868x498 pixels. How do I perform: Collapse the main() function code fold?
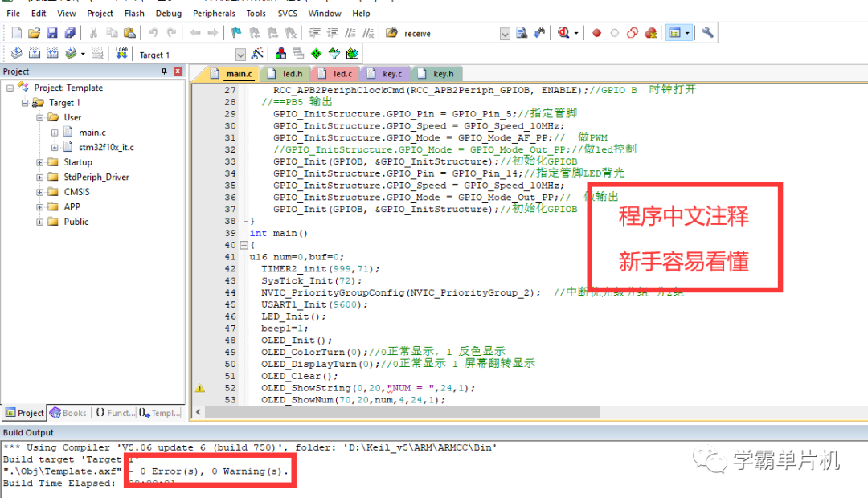point(244,245)
